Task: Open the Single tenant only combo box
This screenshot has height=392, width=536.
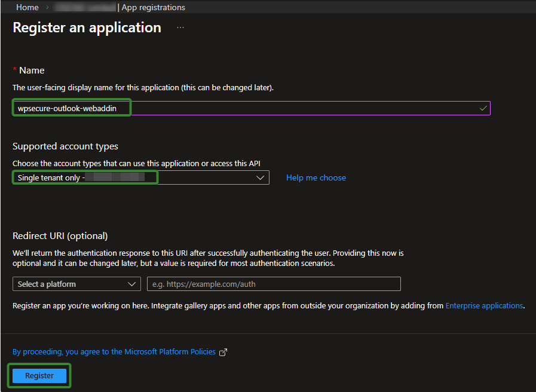Action: click(140, 177)
